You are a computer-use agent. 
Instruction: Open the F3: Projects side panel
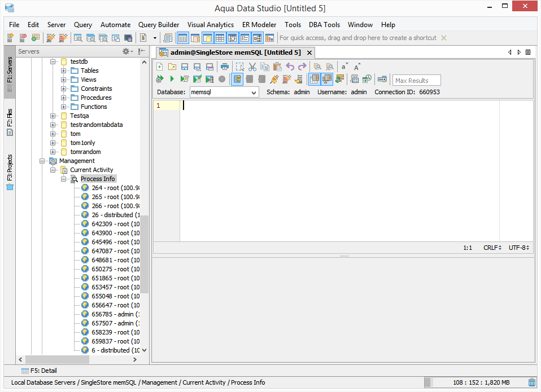[10, 172]
